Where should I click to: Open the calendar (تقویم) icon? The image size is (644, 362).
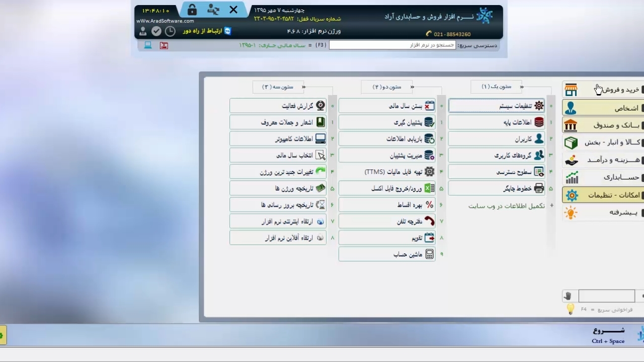click(429, 238)
